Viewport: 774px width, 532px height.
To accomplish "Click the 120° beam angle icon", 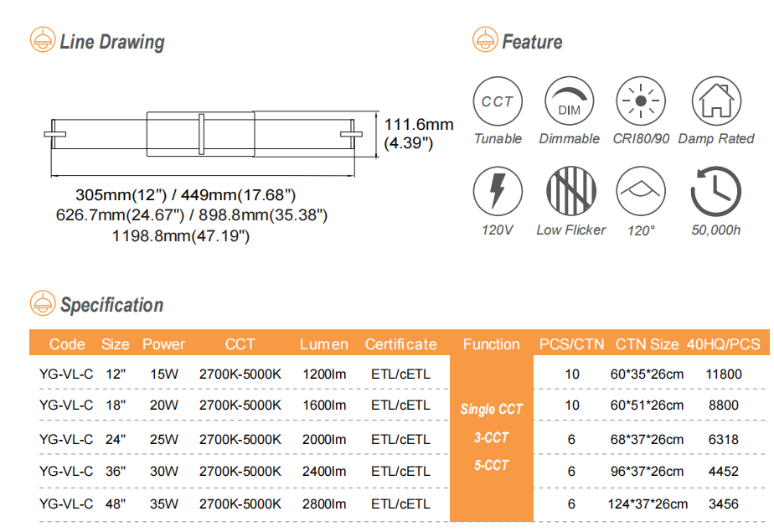I will click(641, 192).
